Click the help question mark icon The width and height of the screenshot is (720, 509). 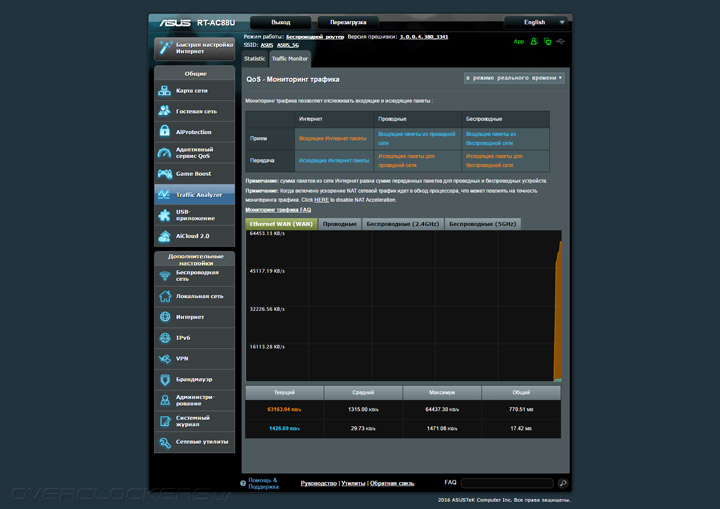coord(243,483)
